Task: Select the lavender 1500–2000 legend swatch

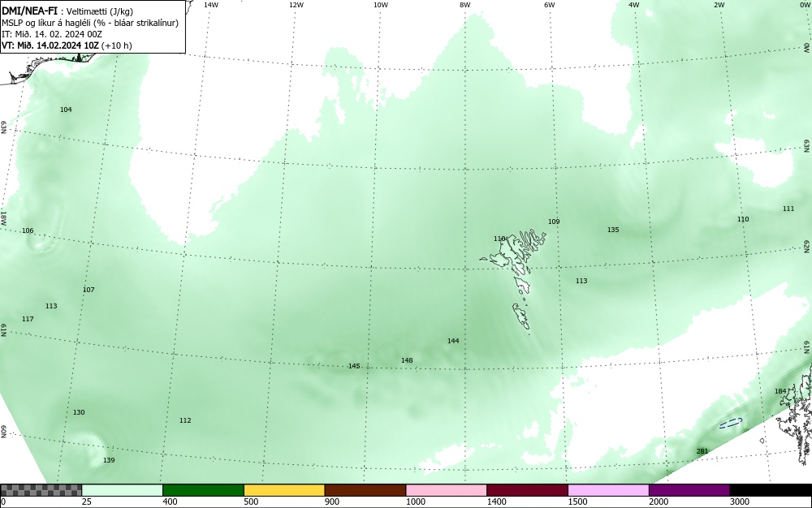Action: (x=608, y=490)
